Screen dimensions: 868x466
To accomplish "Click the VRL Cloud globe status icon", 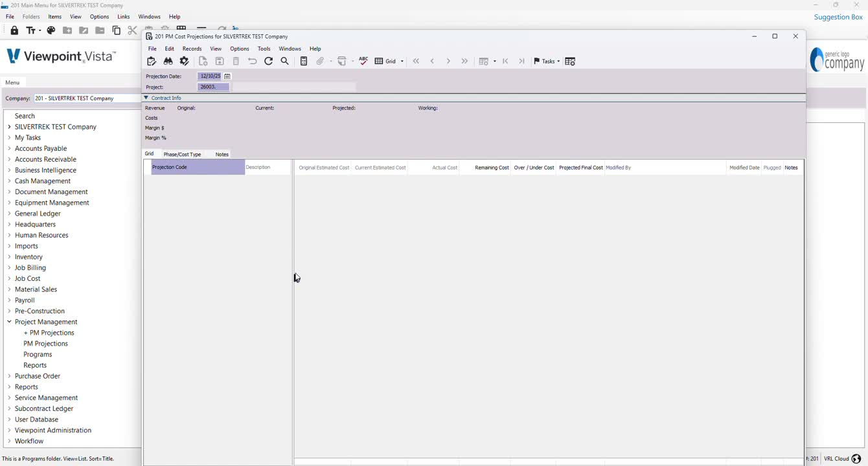I will (x=856, y=459).
